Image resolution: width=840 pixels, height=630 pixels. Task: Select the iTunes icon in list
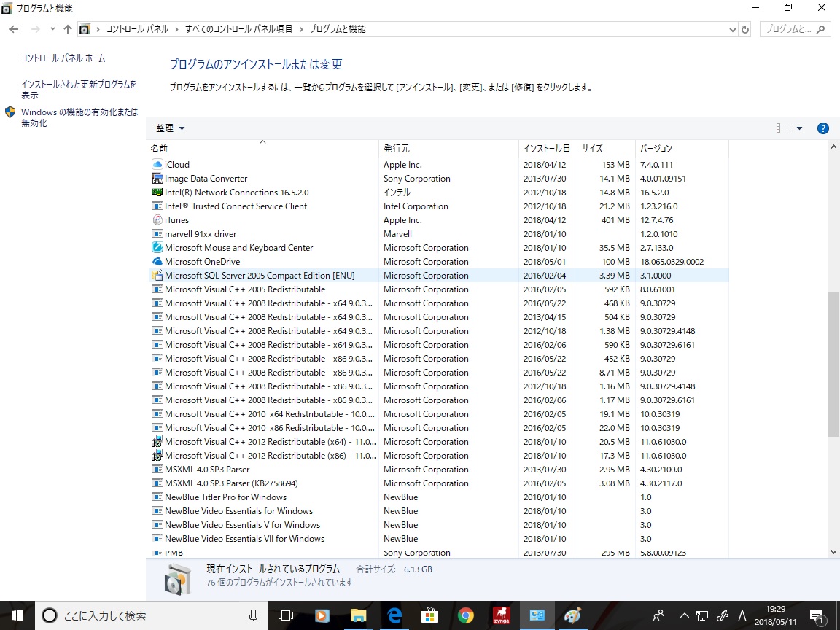[x=157, y=220]
